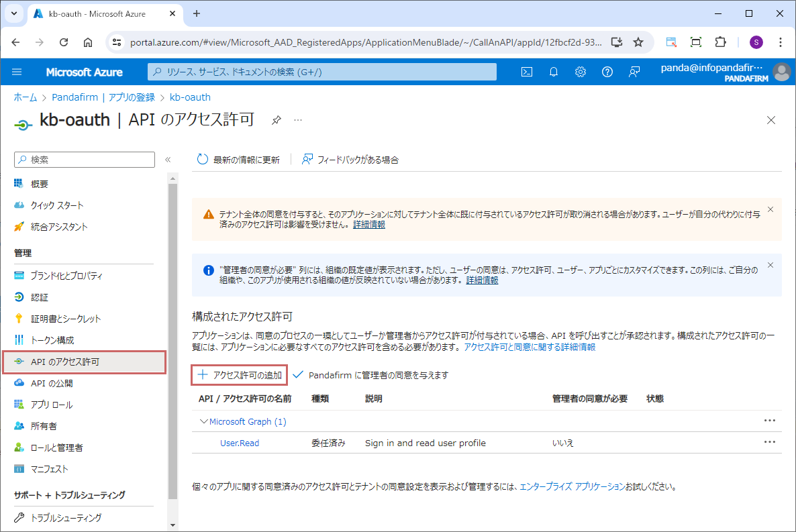Open the help question mark icon
Image resolution: width=796 pixels, height=532 pixels.
coord(607,72)
